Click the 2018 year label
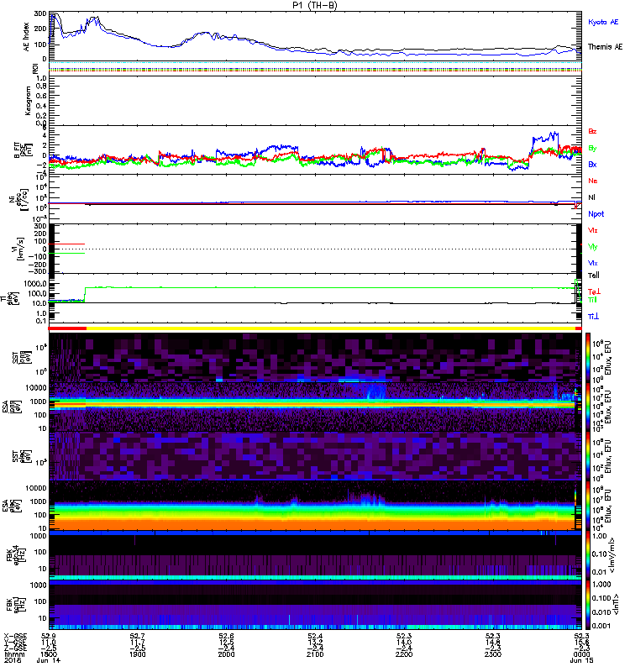The width and height of the screenshot is (630, 672). click(12, 660)
